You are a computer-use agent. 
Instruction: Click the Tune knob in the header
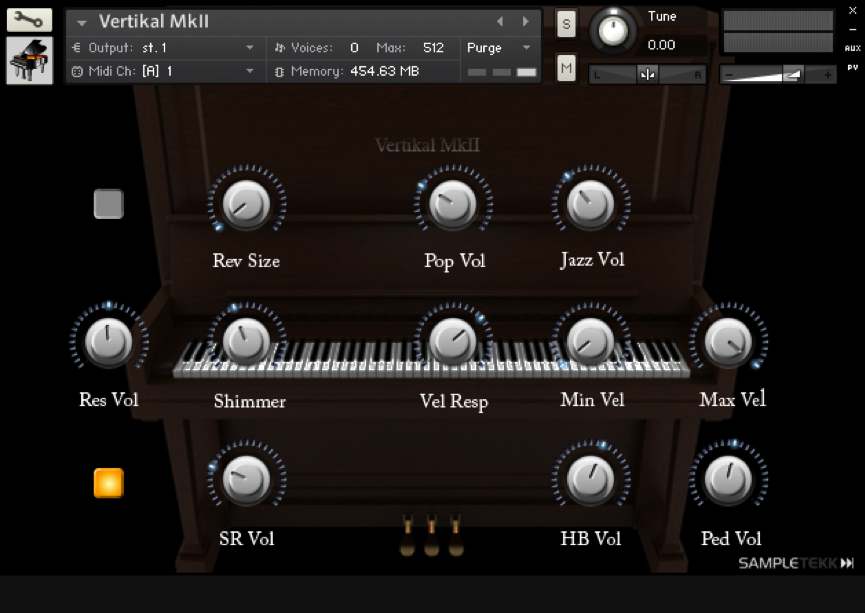click(613, 30)
